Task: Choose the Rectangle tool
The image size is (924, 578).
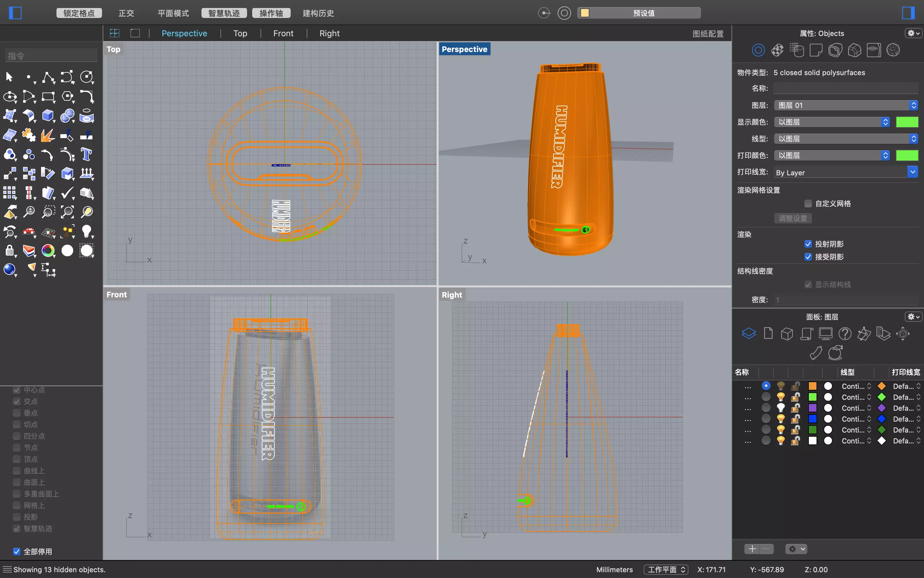Action: click(48, 96)
